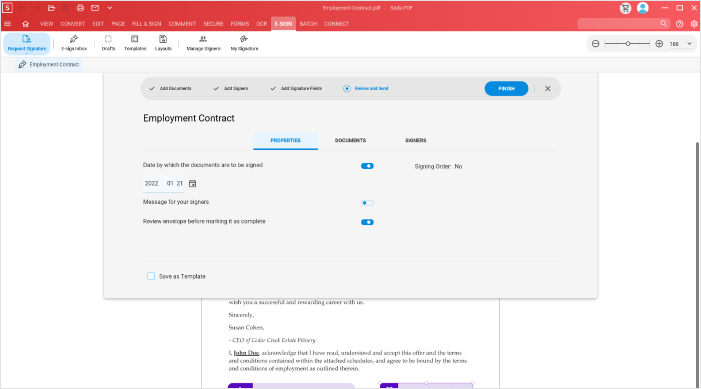The height and width of the screenshot is (389, 701).
Task: Open the calendar date picker icon
Action: coord(193,183)
